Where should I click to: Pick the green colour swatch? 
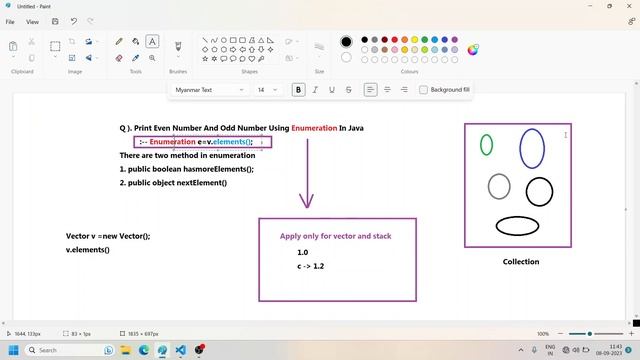424,40
